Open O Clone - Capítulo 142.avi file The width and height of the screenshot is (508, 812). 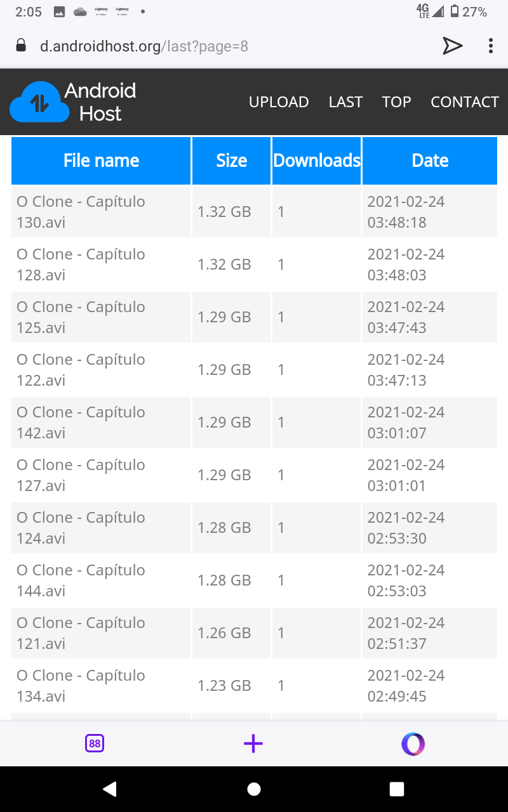pos(81,422)
